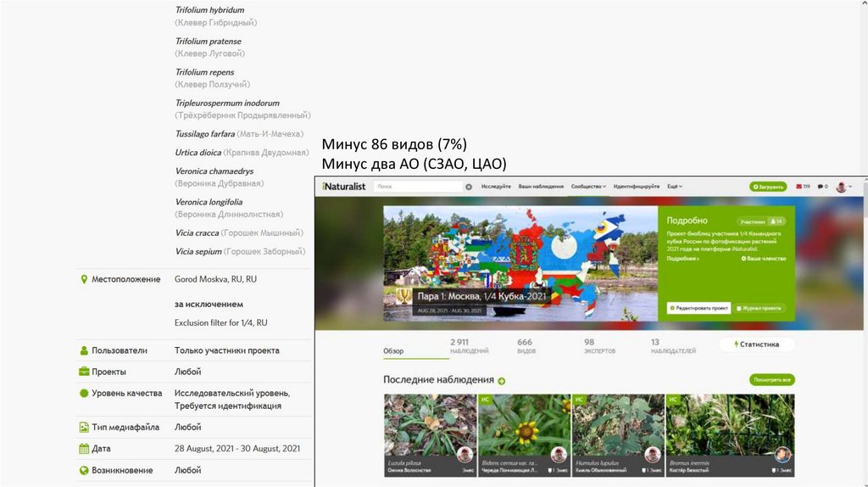Image resolution: width=868 pixels, height=487 pixels.
Task: Click Trifolium pratense species name
Action: tap(209, 41)
